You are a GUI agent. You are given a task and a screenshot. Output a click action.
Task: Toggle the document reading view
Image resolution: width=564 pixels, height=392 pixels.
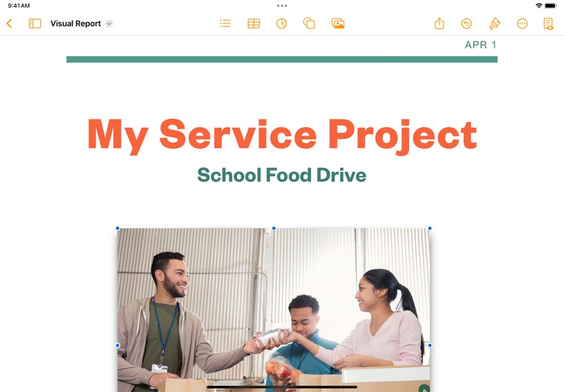(549, 24)
